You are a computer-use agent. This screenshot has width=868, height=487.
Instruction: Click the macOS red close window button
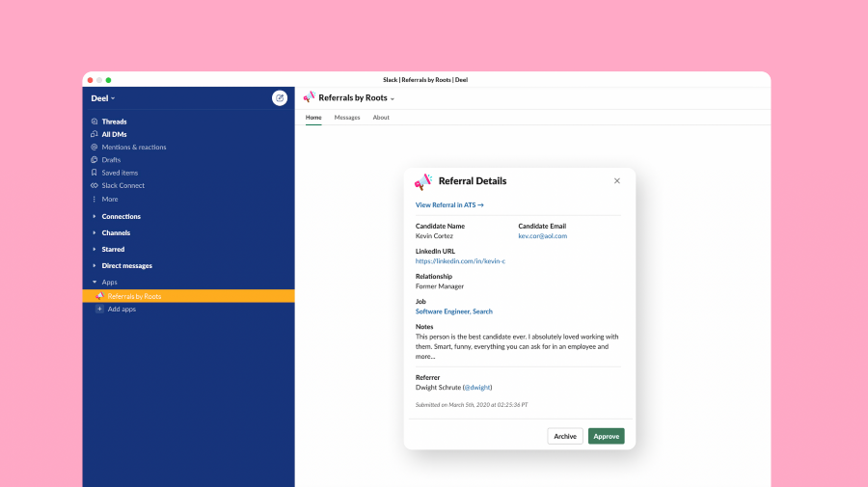(91, 80)
